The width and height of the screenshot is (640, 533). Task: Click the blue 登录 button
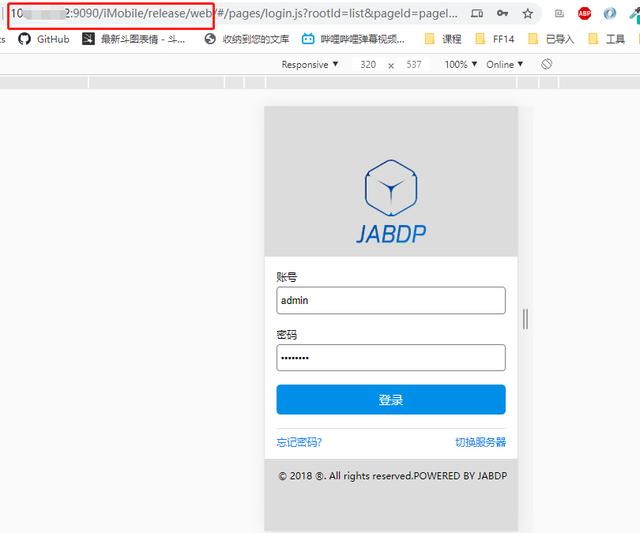(391, 399)
